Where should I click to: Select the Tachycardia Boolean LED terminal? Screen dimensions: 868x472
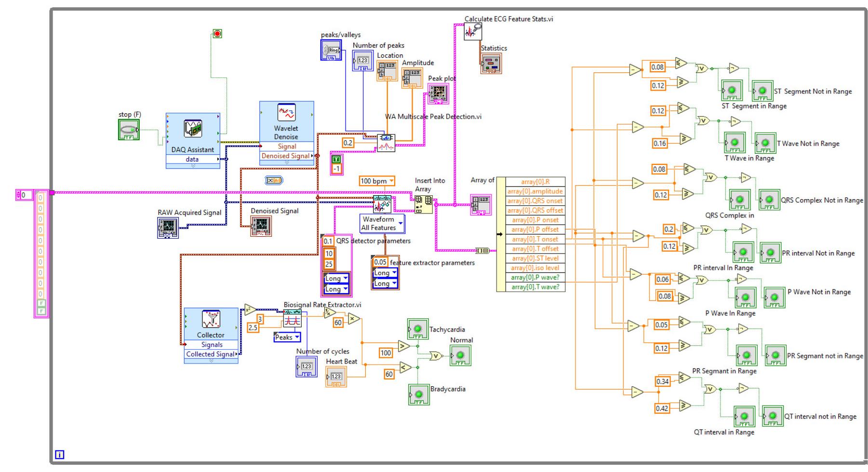point(418,329)
